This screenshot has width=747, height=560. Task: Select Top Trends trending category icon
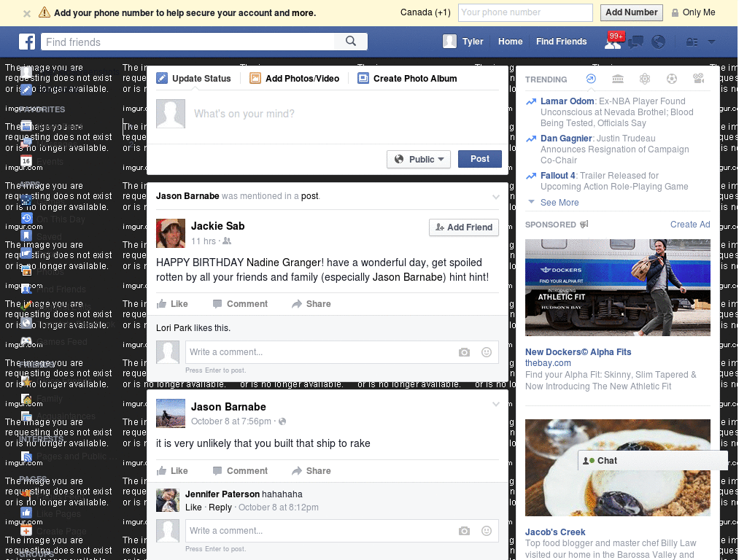pyautogui.click(x=591, y=79)
